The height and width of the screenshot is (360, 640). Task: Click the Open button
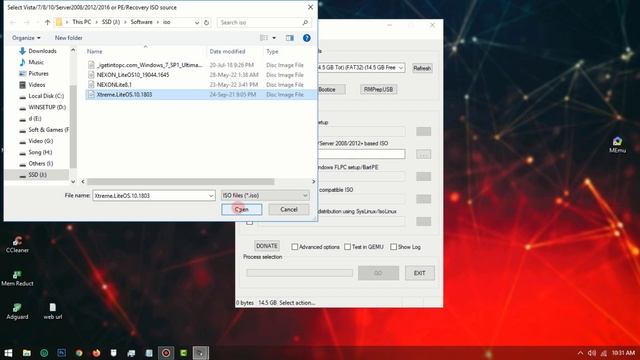click(242, 209)
